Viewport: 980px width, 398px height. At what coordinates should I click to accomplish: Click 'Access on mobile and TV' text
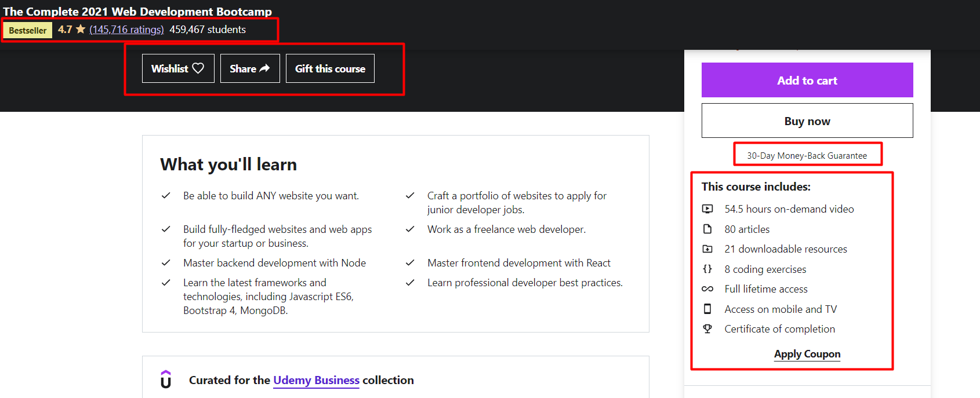pos(781,309)
